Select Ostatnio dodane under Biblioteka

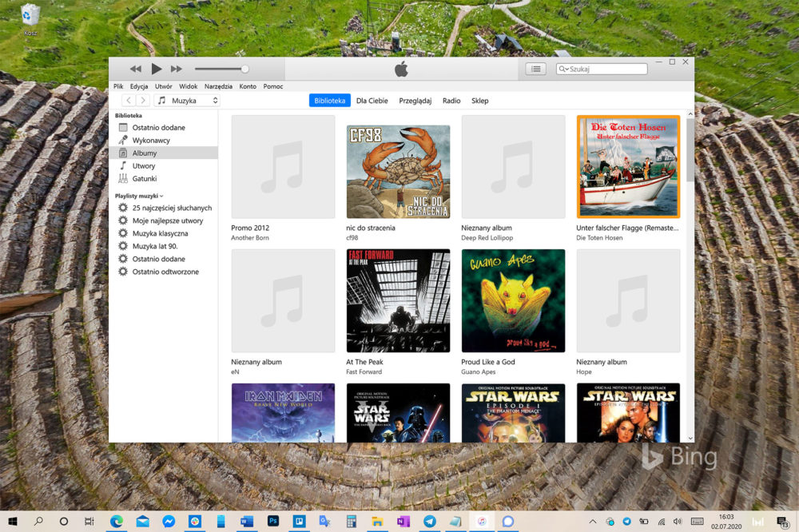pos(164,127)
